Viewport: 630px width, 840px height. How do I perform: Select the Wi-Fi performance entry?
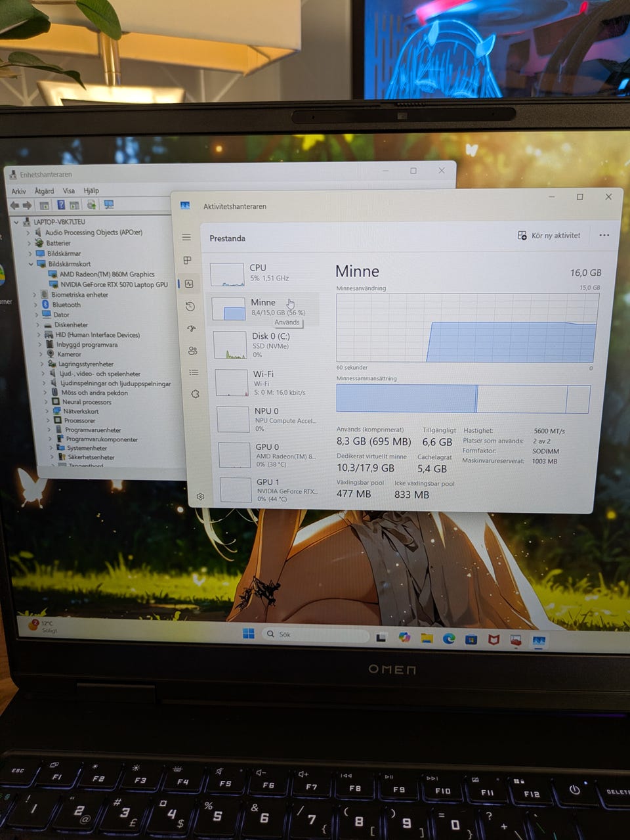tap(267, 382)
